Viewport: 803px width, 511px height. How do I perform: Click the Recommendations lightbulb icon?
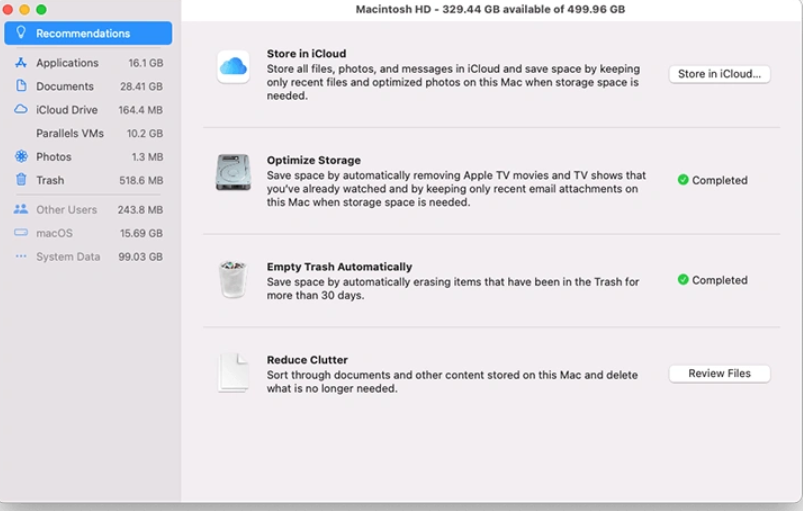21,33
